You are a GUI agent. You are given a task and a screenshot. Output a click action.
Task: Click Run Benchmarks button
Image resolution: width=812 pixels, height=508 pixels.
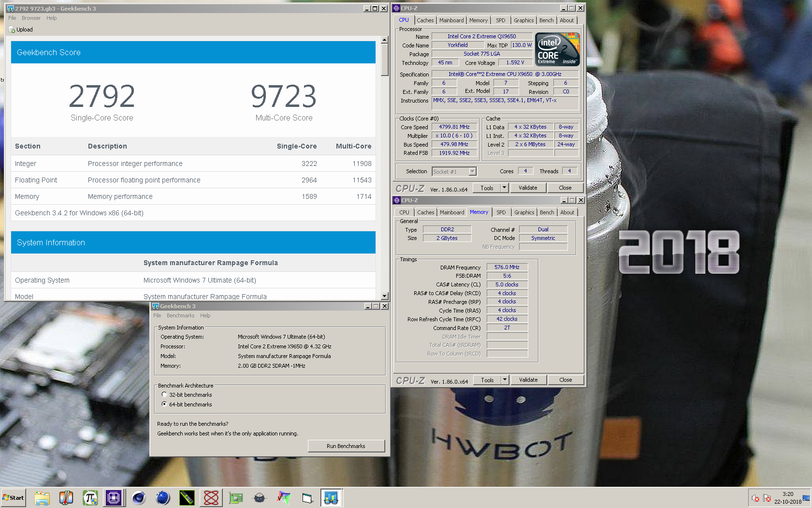click(346, 446)
